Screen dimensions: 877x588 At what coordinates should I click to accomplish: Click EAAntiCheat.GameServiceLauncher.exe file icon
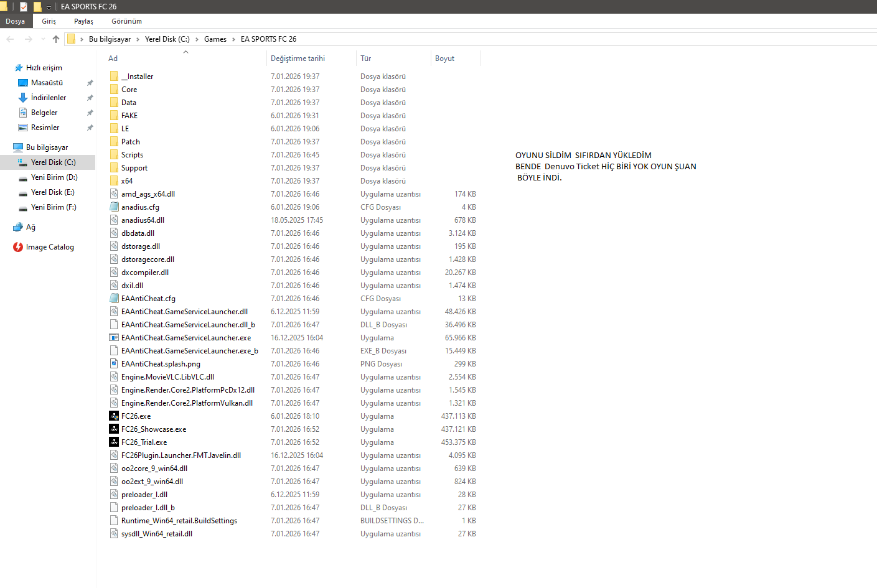pyautogui.click(x=114, y=337)
